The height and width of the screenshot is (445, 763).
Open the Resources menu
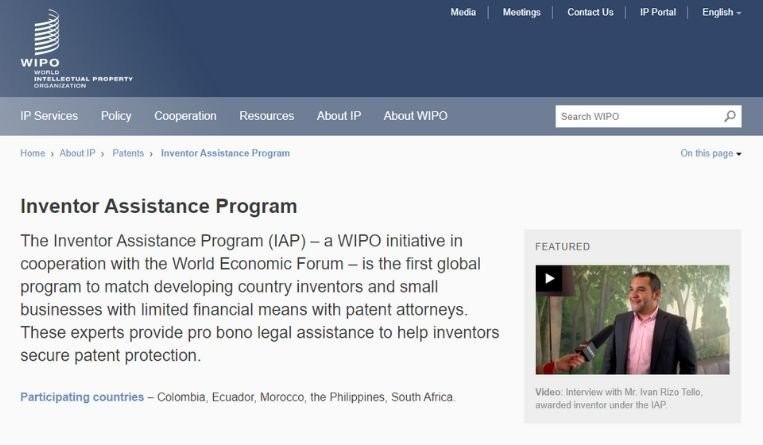[267, 116]
